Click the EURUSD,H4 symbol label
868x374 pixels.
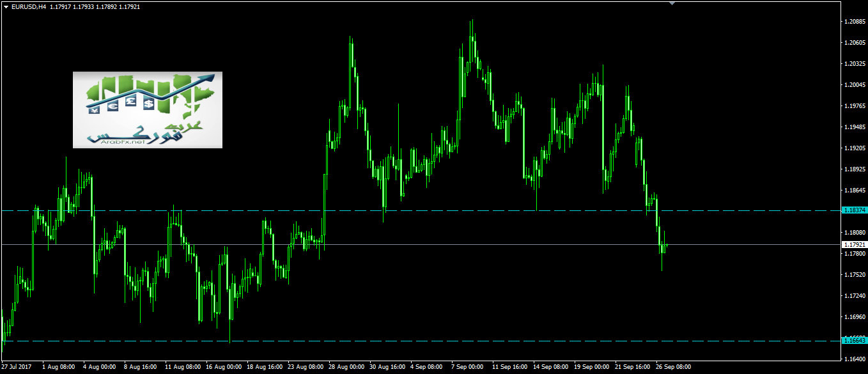29,6
